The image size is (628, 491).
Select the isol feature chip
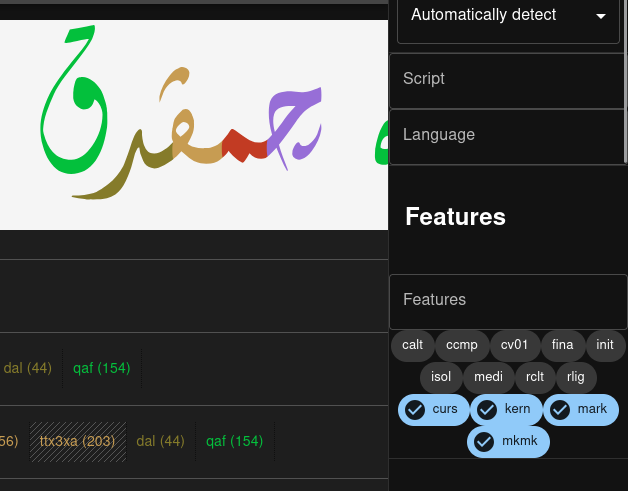tap(441, 377)
